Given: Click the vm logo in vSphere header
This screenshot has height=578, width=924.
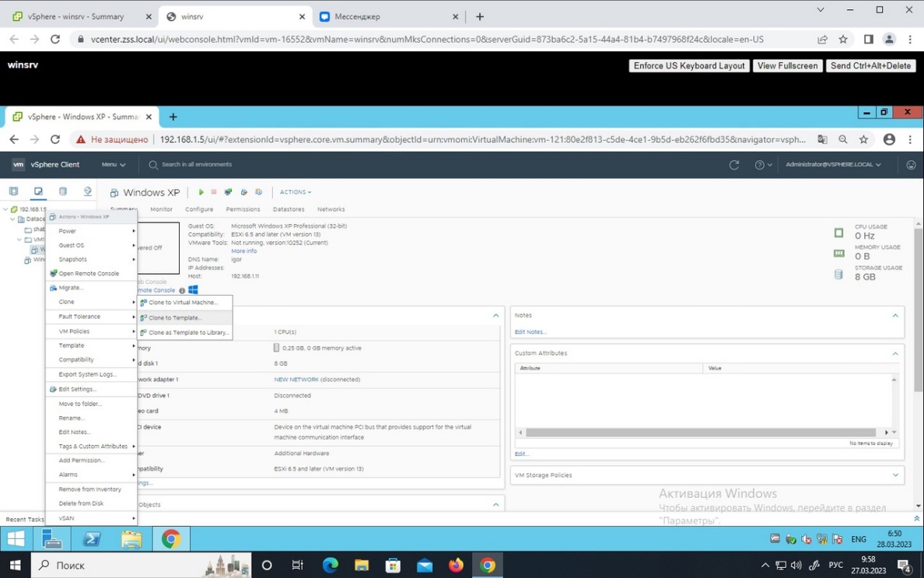Looking at the screenshot, I should click(18, 164).
